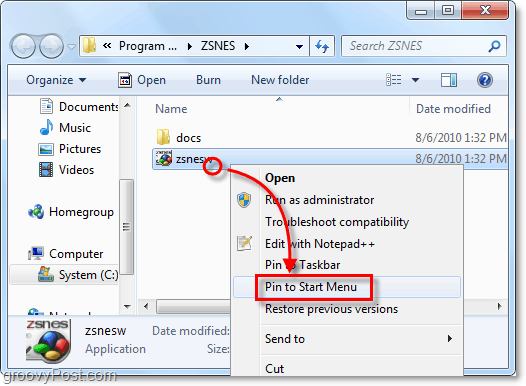The image size is (526, 386).
Task: Maximize the Explorer window
Action: coord(448,10)
